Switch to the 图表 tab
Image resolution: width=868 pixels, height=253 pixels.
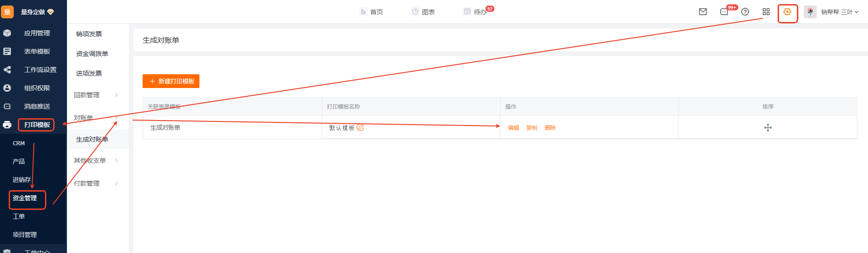423,12
